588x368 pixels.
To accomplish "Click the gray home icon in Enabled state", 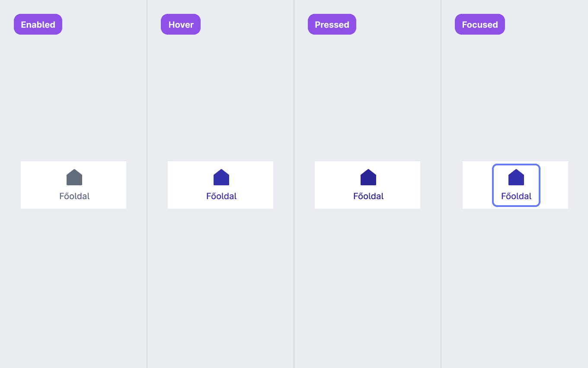I will [74, 177].
